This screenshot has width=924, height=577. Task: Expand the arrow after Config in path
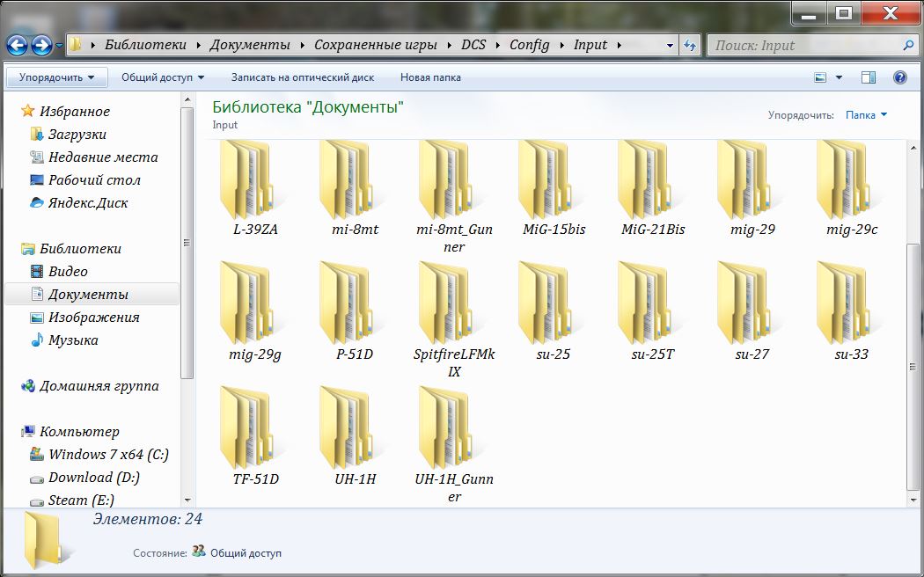click(x=561, y=46)
